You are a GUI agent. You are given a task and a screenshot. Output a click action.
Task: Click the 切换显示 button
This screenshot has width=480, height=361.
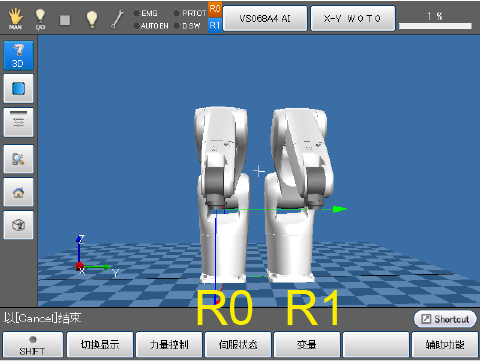100,345
